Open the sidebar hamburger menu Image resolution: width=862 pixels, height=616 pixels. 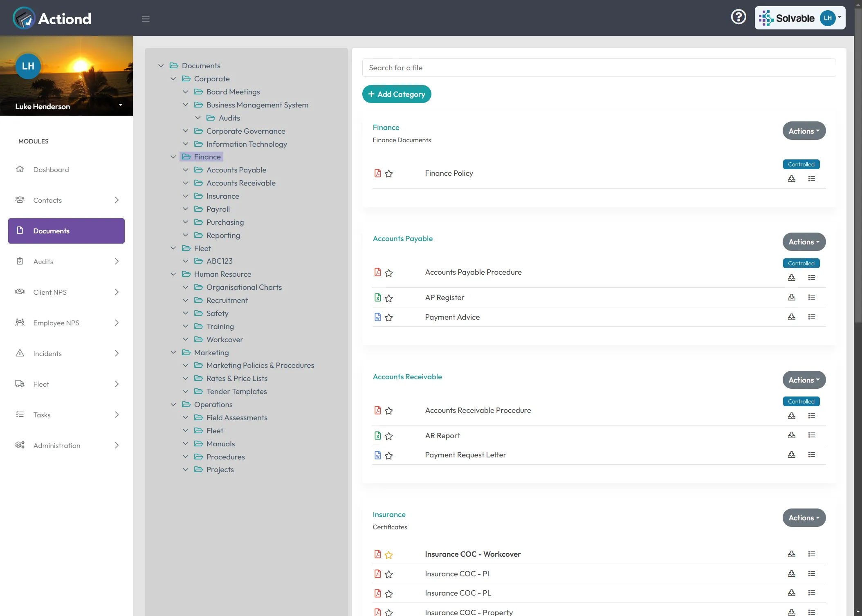(x=146, y=19)
